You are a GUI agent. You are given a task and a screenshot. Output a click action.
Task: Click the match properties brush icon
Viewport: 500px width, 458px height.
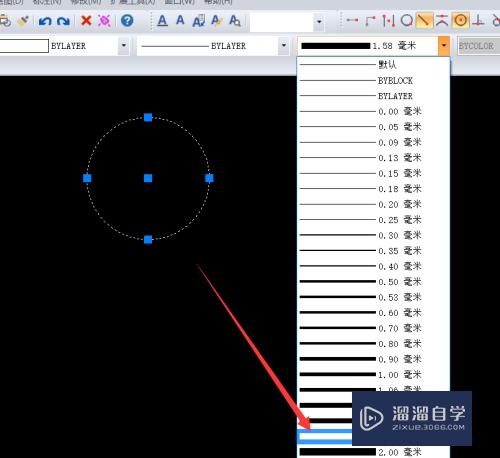pyautogui.click(x=23, y=21)
